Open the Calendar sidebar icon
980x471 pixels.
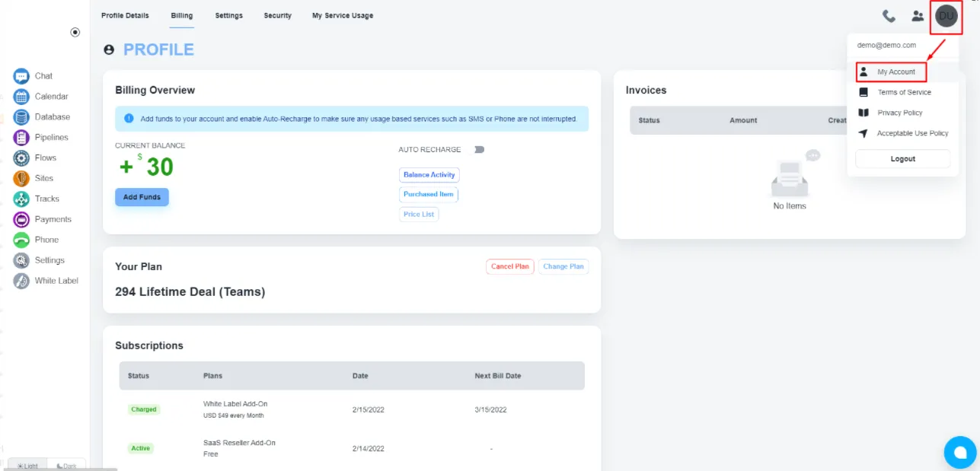coord(21,97)
